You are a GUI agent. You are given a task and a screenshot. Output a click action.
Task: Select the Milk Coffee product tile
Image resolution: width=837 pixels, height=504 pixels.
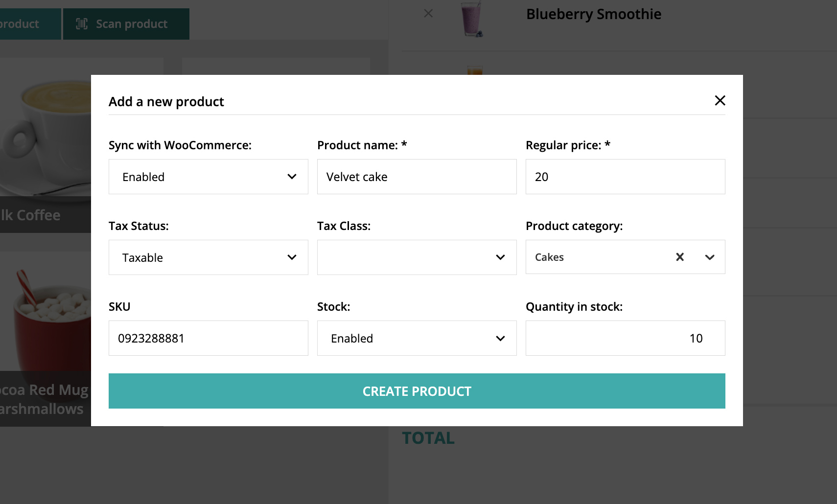pos(45,147)
